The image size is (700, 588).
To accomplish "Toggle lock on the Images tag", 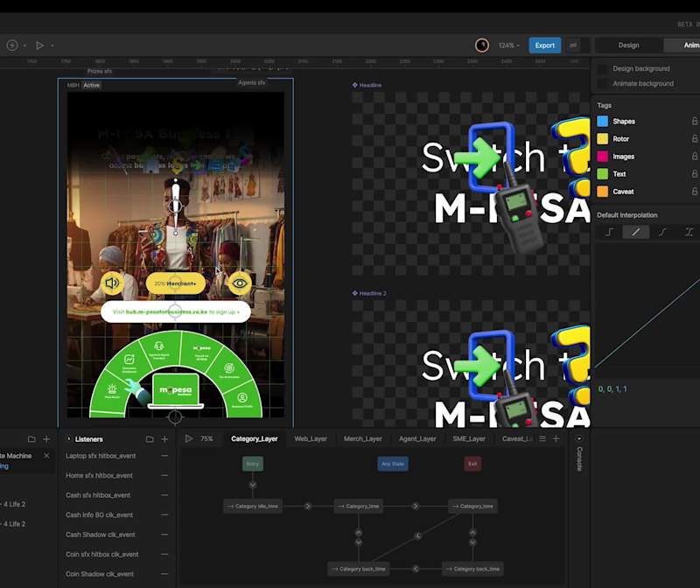I will point(695,157).
